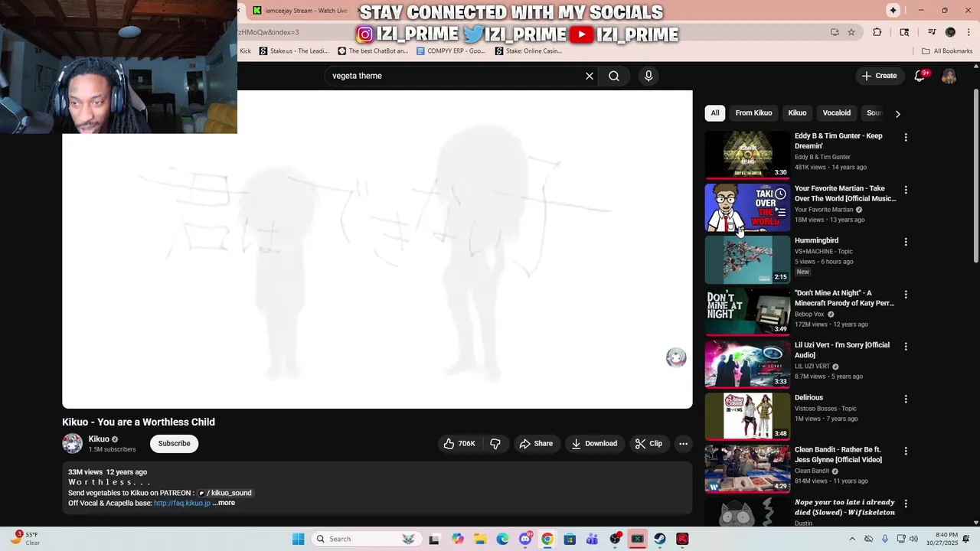This screenshot has width=980, height=551.
Task: Open more actions menu beside Clip
Action: [683, 444]
